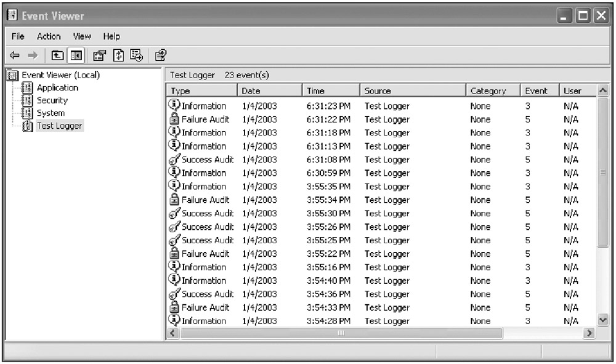Open the Properties toolbar icon
This screenshot has height=364, width=616.
99,55
